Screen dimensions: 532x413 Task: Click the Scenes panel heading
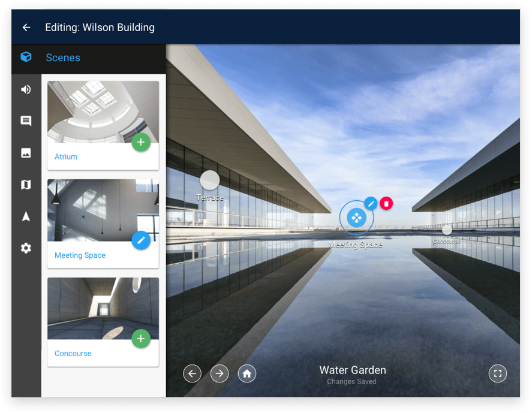point(63,58)
